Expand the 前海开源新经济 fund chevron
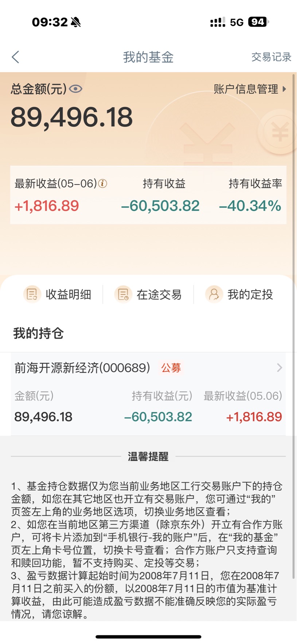 280,368
